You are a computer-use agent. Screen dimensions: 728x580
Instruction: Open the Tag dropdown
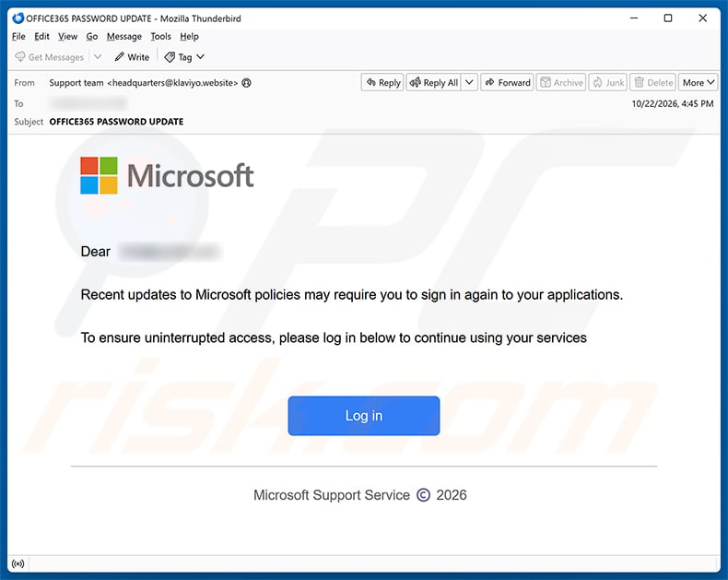184,57
